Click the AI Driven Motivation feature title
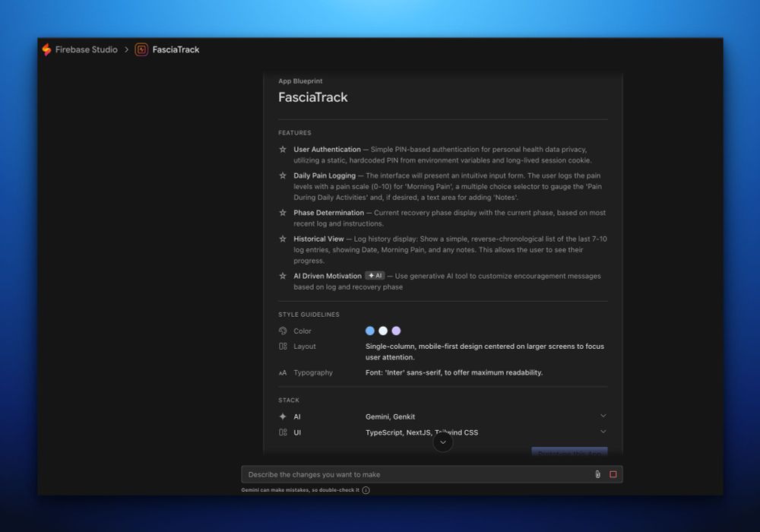 pyautogui.click(x=327, y=276)
